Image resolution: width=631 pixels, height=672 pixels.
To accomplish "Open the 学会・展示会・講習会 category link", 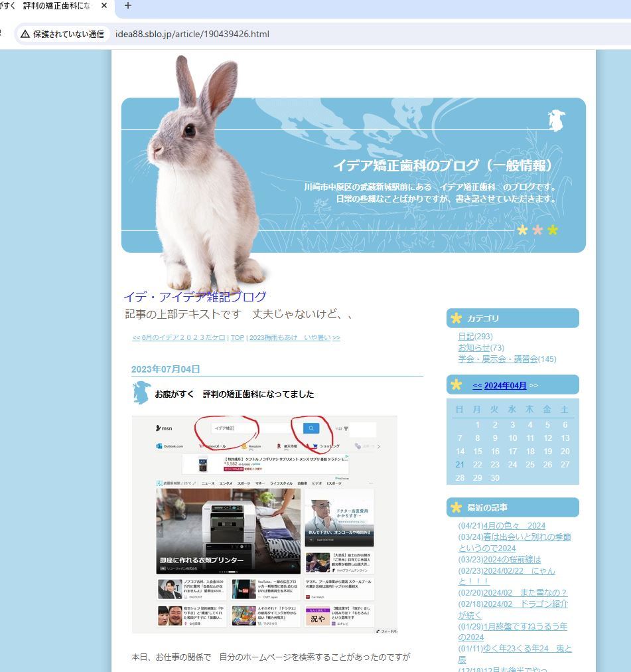I will [498, 359].
